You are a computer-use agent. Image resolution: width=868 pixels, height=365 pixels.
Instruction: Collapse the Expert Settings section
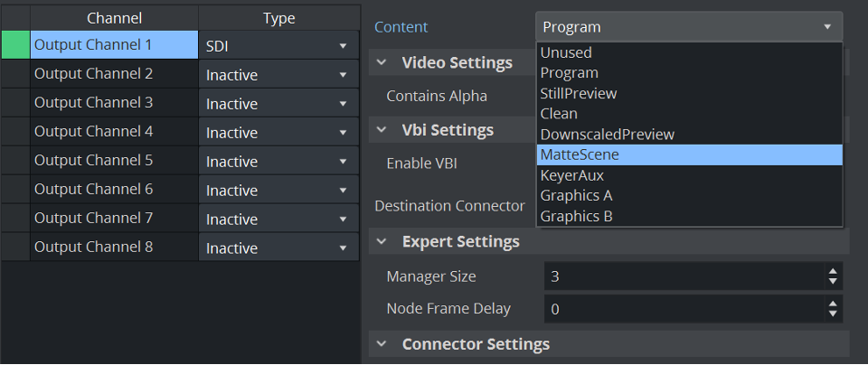[x=382, y=241]
